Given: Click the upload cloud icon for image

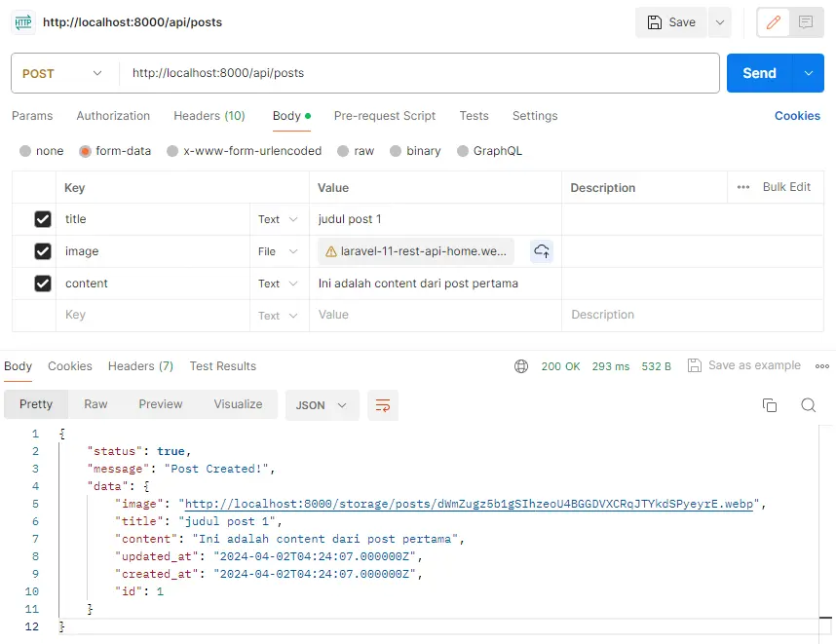Looking at the screenshot, I should pos(542,251).
